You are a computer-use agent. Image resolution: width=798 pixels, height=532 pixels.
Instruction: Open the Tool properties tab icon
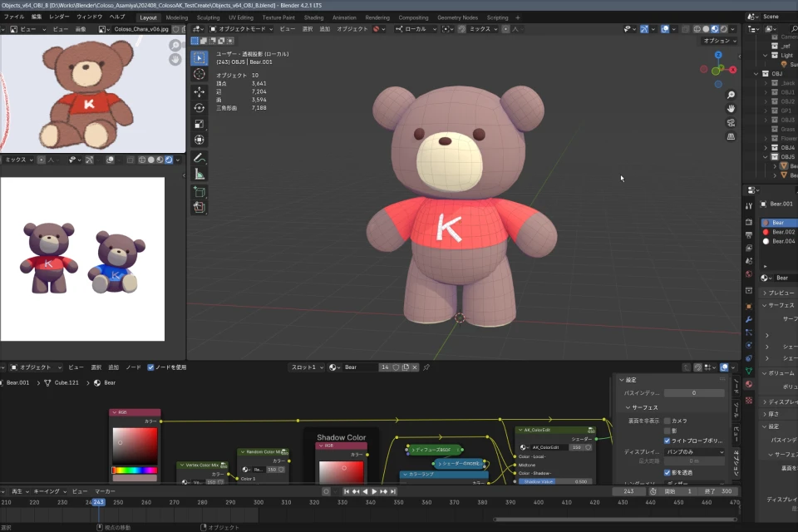click(749, 205)
